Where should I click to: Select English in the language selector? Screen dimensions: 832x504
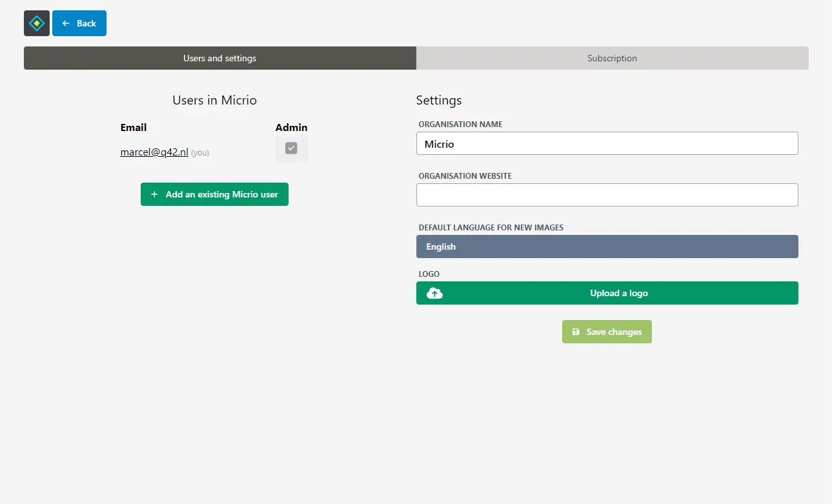(x=607, y=246)
